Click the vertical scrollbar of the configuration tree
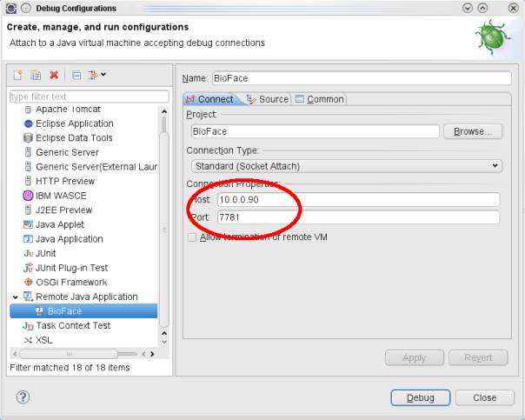 165,217
